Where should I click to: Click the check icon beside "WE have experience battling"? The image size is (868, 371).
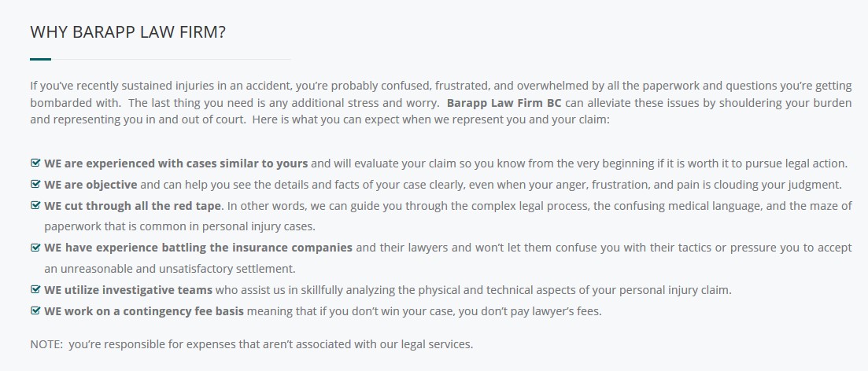point(35,247)
